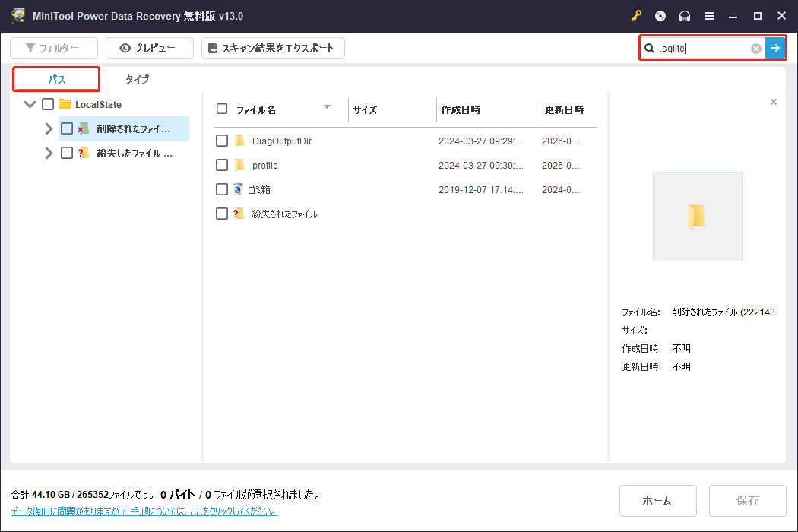Viewport: 798px width, 532px height.
Task: Click the MiniTool app logo icon
Action: click(18, 16)
